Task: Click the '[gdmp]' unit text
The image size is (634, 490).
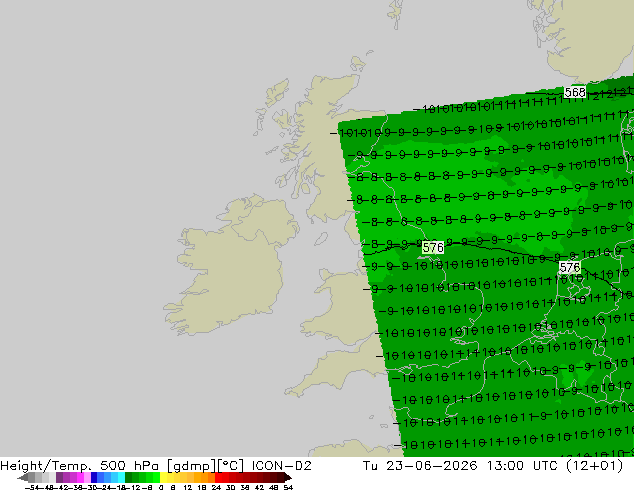Action: point(192,466)
